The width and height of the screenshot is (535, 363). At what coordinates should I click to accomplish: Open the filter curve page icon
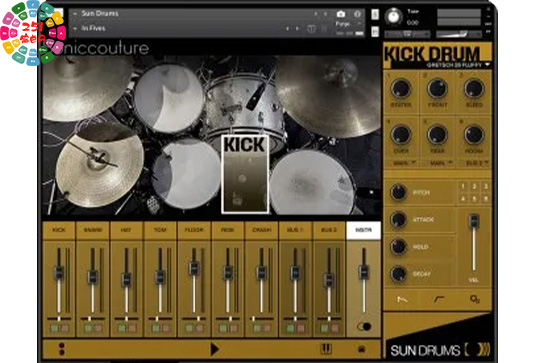(439, 300)
